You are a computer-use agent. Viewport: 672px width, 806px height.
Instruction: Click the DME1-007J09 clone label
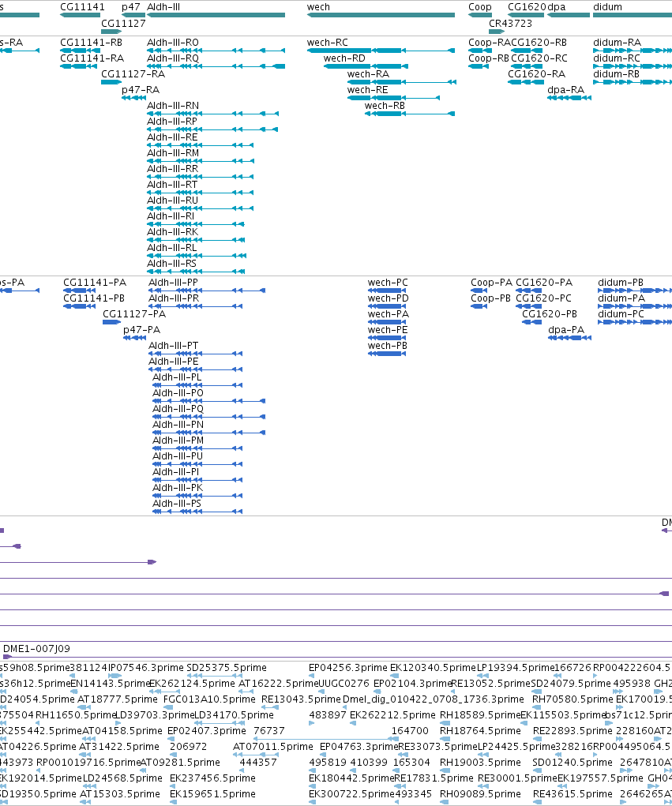[36, 649]
